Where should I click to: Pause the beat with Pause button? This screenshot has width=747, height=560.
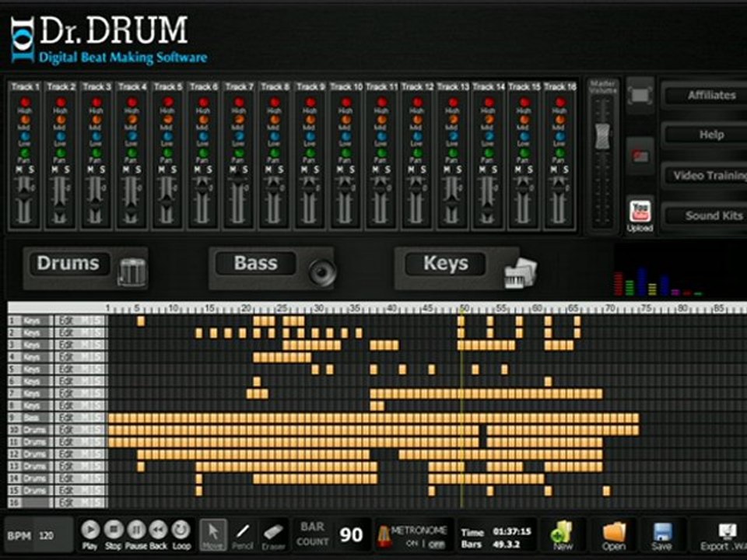tap(135, 530)
